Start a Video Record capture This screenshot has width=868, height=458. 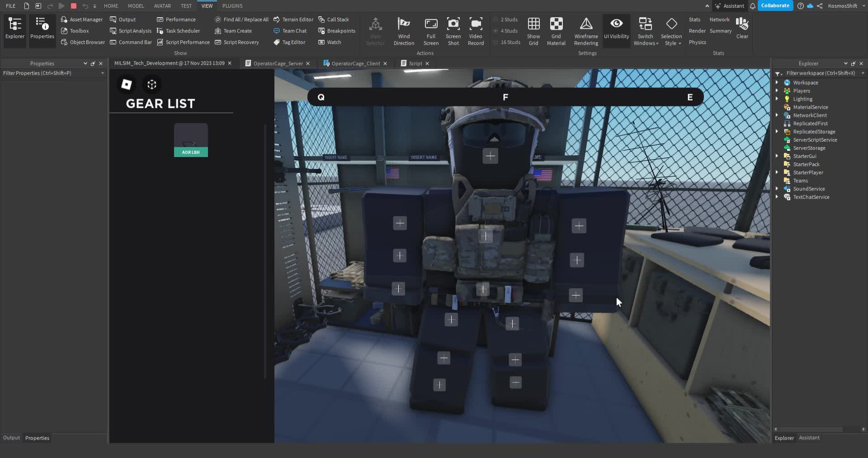pyautogui.click(x=476, y=30)
